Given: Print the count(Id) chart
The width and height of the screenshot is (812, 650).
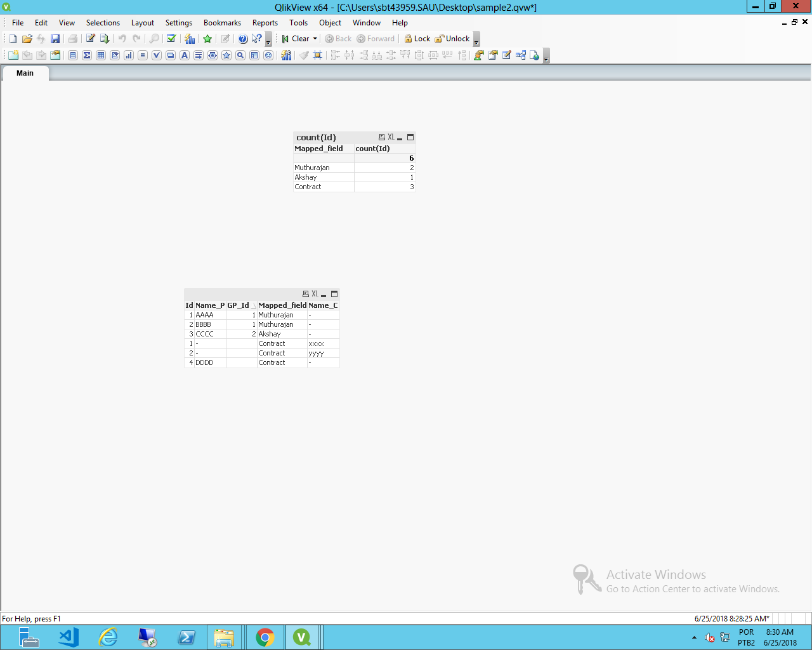Looking at the screenshot, I should 382,137.
